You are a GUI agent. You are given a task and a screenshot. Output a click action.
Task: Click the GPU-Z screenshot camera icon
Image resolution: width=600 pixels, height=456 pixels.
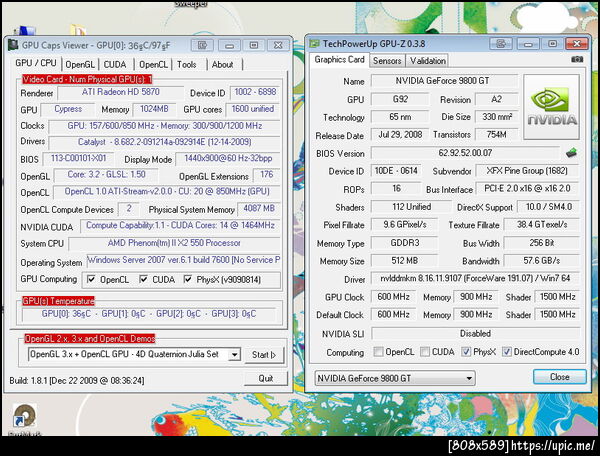coord(577,59)
